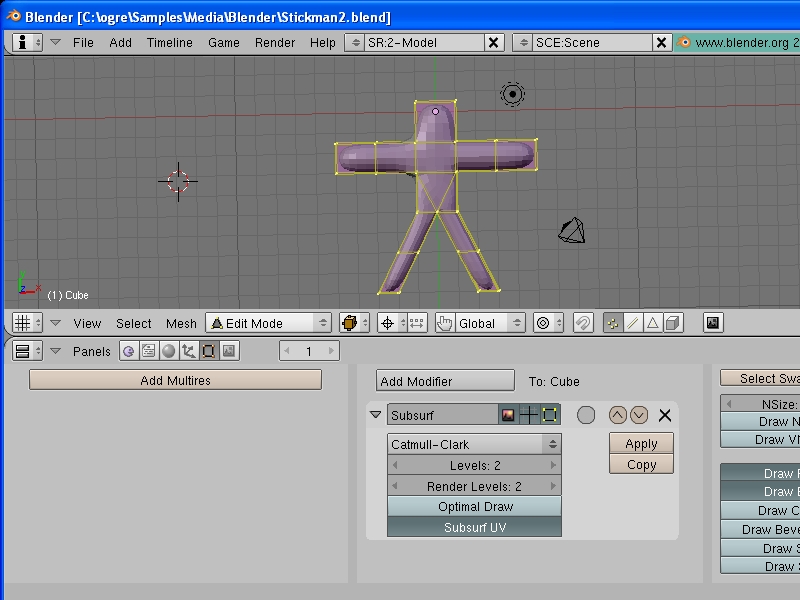Switch to Editing context square icon
The width and height of the screenshot is (800, 600).
(x=209, y=351)
